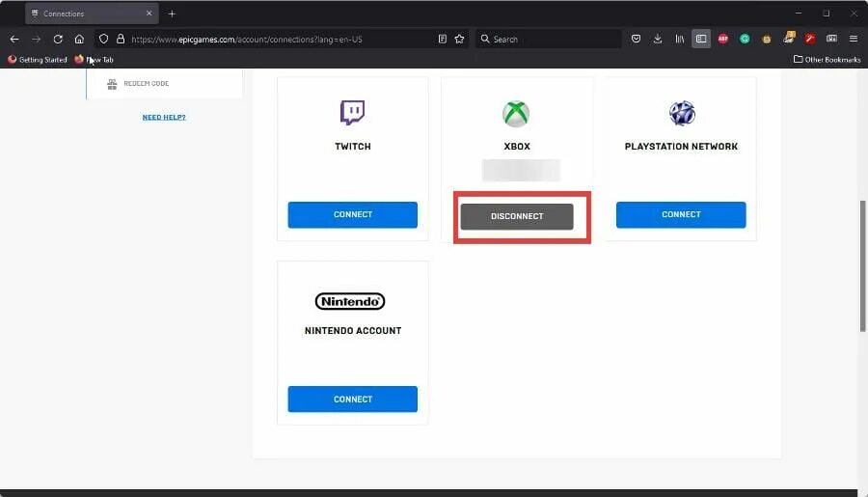Click the Twitch logo

(352, 113)
